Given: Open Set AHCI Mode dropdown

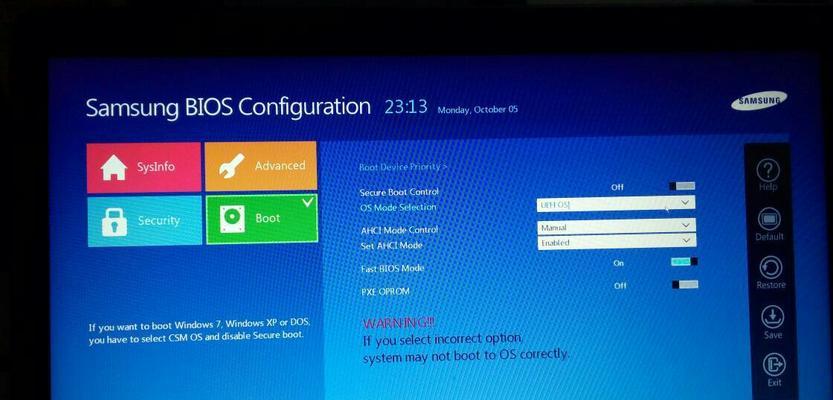Looking at the screenshot, I should click(616, 242).
